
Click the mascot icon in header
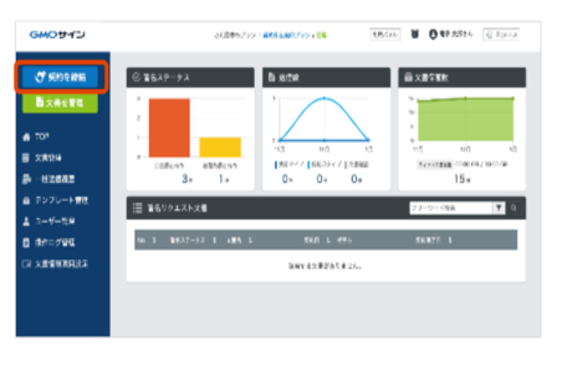point(415,34)
